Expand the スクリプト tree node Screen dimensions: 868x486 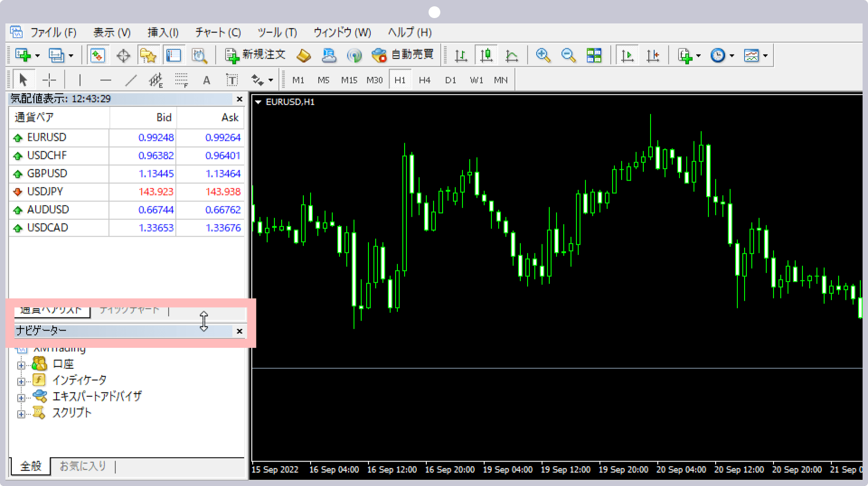click(21, 414)
